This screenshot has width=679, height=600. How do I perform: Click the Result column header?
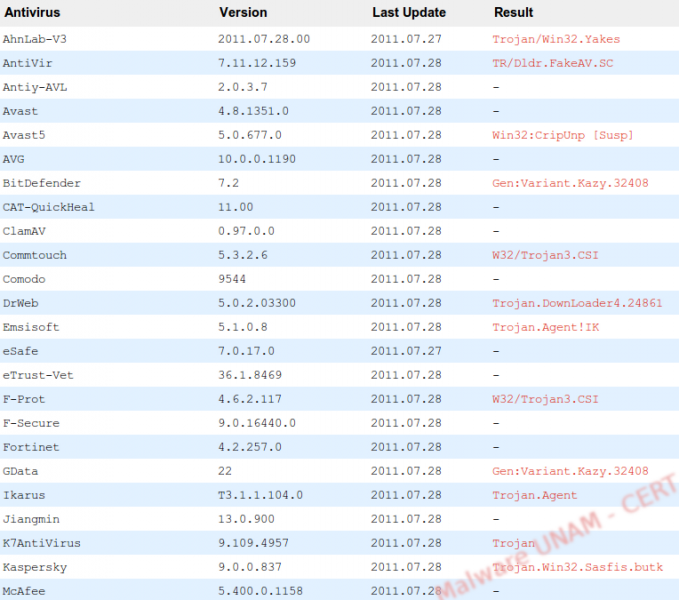tap(513, 12)
